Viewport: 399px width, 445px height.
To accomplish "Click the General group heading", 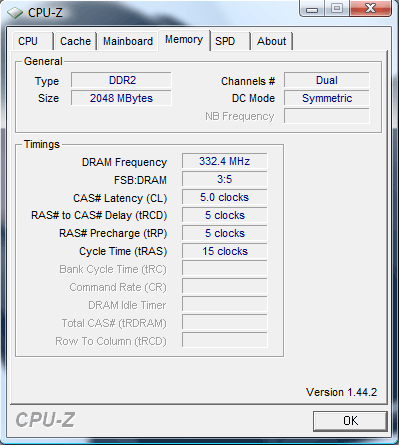I will tap(43, 61).
